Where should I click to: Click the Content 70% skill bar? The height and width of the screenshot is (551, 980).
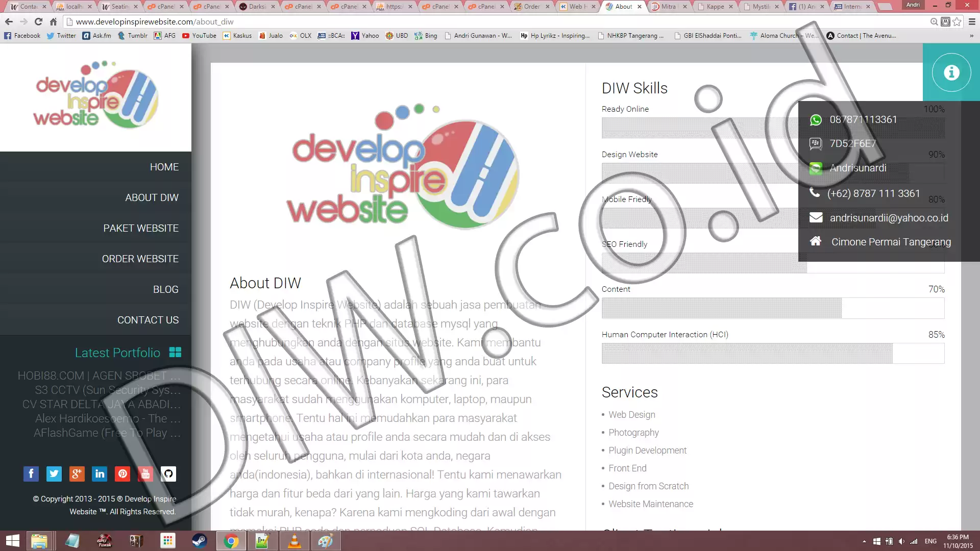tap(773, 308)
